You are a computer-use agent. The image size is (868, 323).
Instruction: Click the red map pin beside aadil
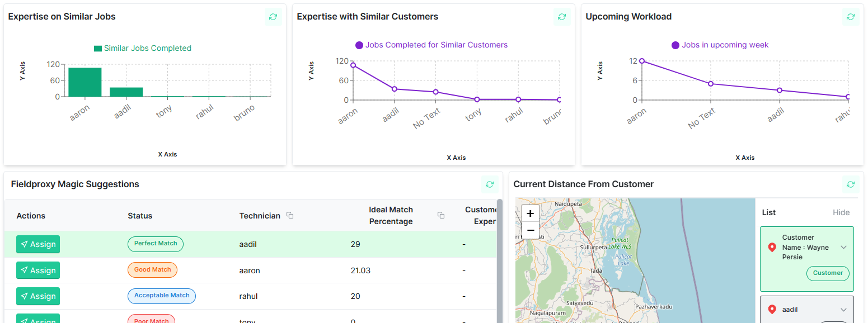coord(773,309)
